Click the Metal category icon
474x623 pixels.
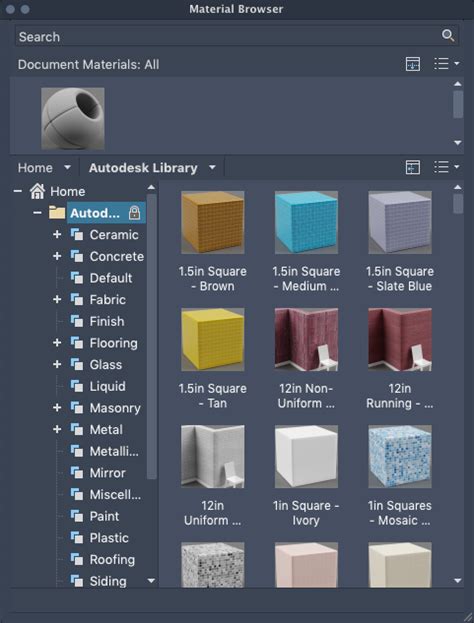point(77,430)
